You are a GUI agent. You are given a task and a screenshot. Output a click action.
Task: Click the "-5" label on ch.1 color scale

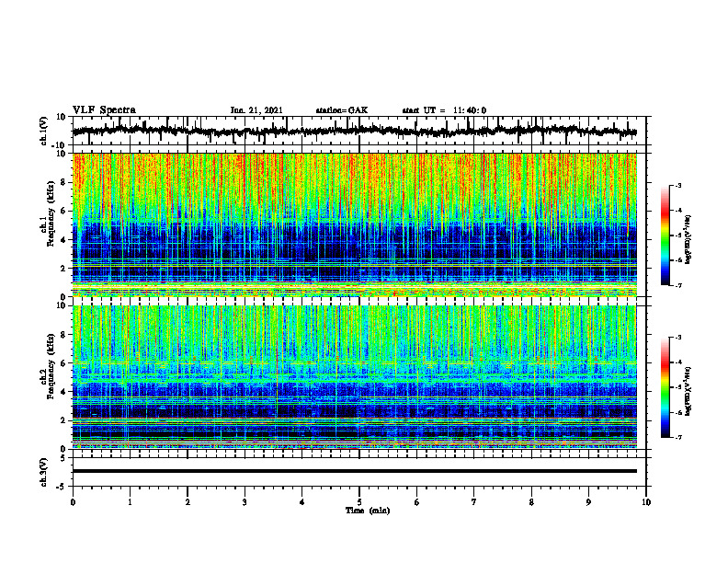pos(677,236)
